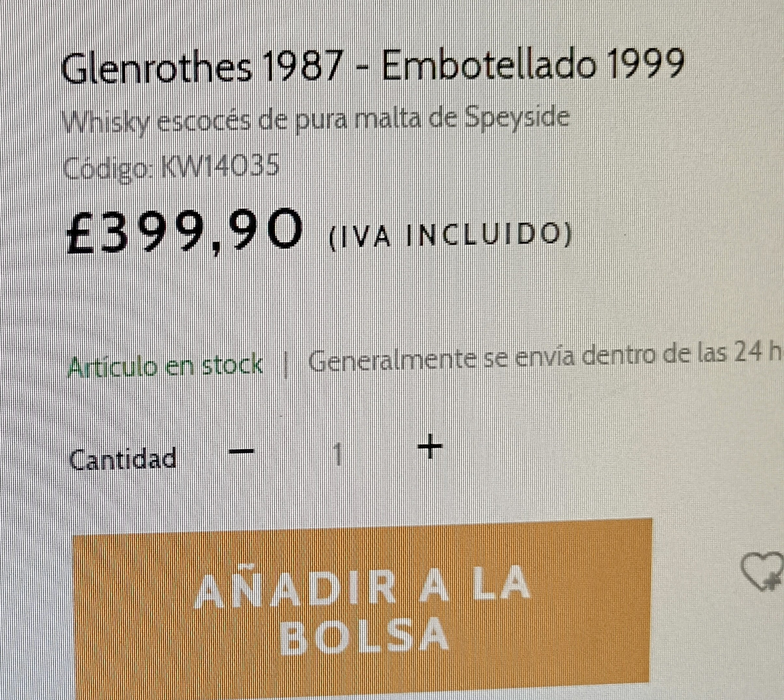Click the quantity value field showing 1
Viewport: 784px width, 700px height.
point(337,454)
